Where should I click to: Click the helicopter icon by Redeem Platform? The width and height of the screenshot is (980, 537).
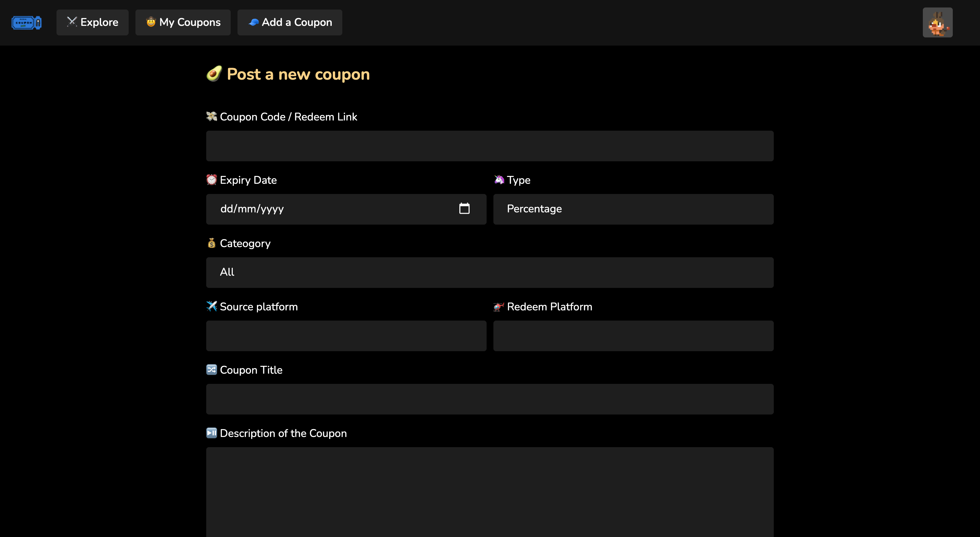[x=499, y=306]
